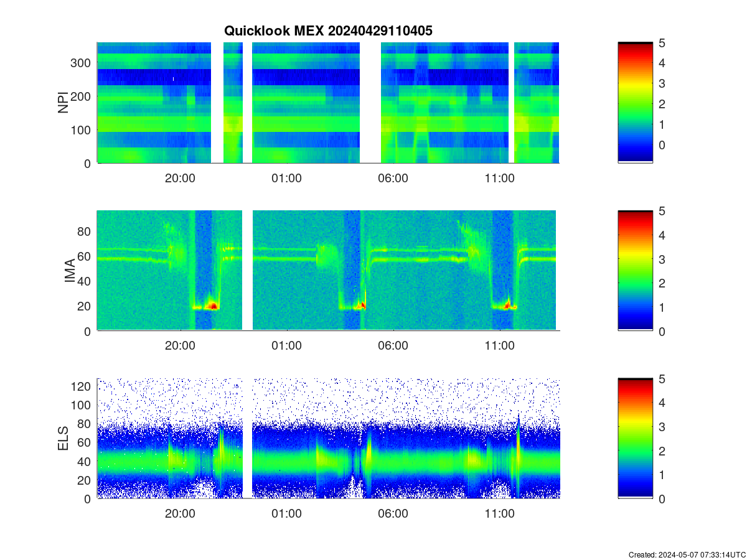Click the NPI panel's 06:00 time label

pos(393,178)
